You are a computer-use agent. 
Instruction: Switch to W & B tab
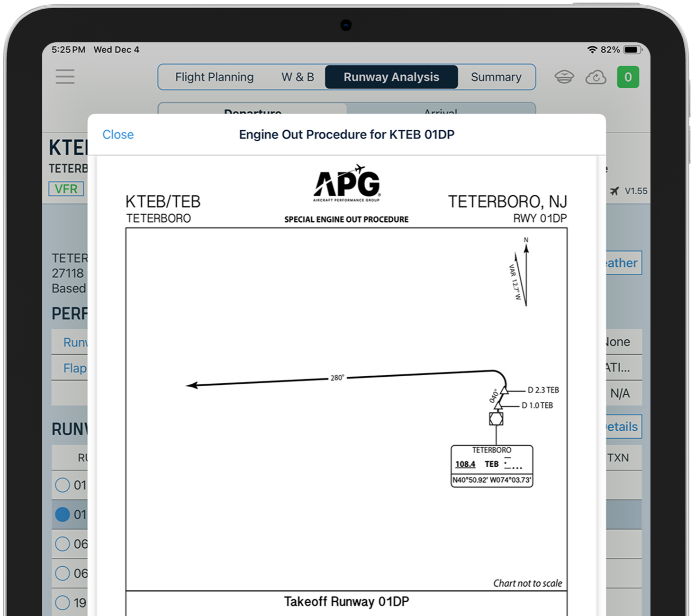coord(298,77)
